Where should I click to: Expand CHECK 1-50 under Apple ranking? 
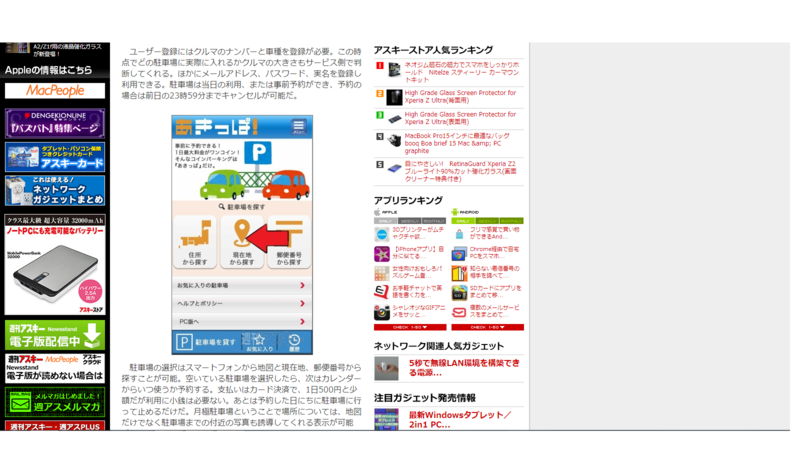click(x=410, y=327)
